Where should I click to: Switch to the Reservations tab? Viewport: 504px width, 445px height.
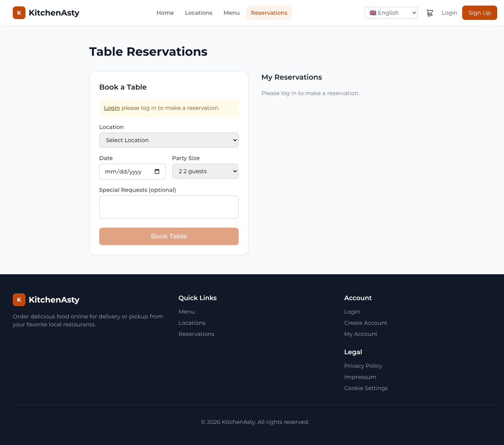pos(269,12)
